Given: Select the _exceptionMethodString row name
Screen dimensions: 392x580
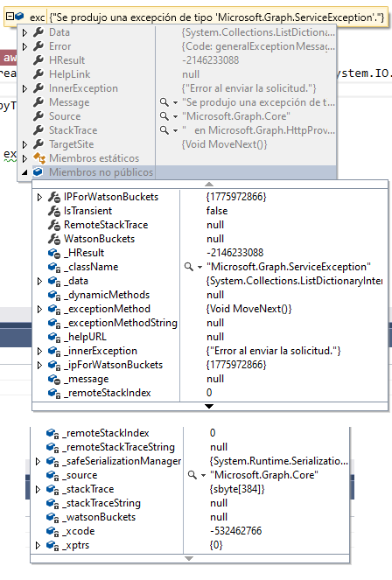Looking at the screenshot, I should click(122, 323).
